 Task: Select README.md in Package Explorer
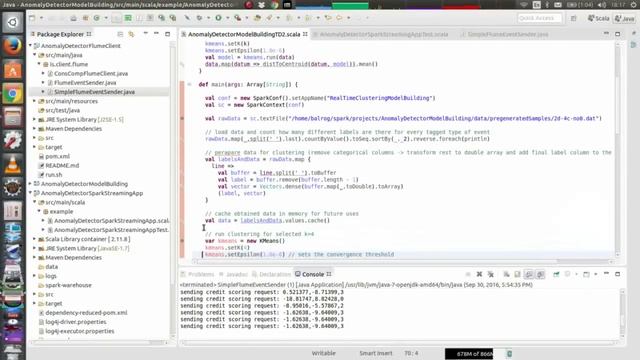pyautogui.click(x=62, y=165)
